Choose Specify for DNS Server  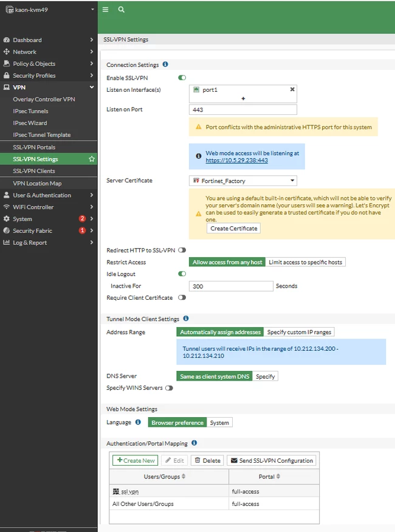(265, 376)
